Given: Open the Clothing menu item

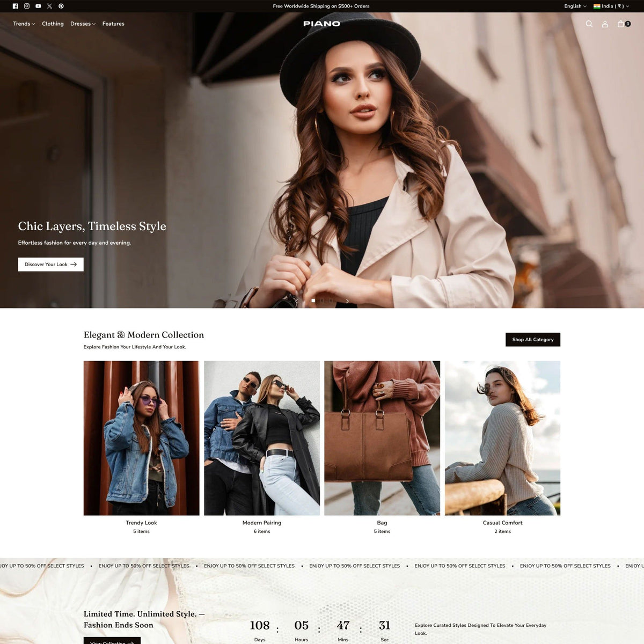Looking at the screenshot, I should click(53, 24).
